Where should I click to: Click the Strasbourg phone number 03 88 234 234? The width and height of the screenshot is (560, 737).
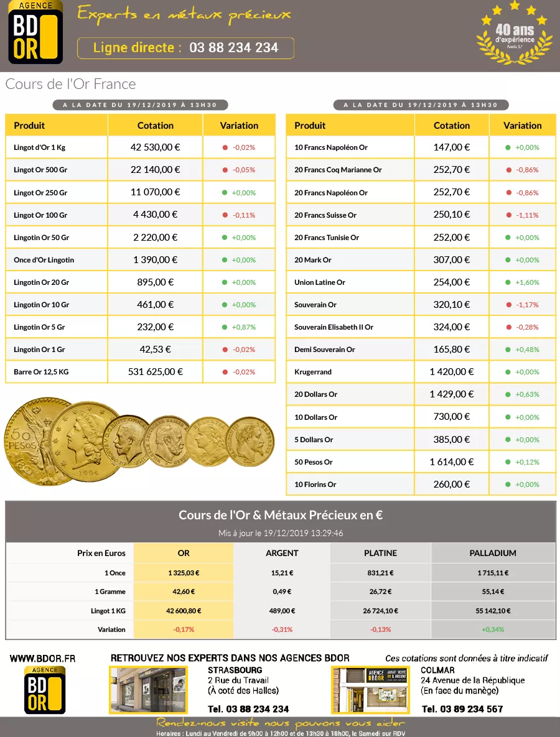click(248, 709)
